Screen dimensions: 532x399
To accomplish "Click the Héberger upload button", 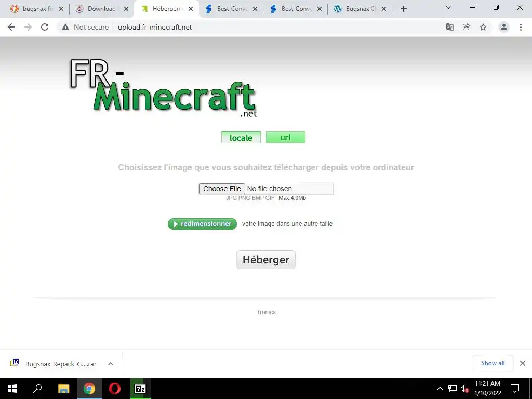I will point(266,260).
